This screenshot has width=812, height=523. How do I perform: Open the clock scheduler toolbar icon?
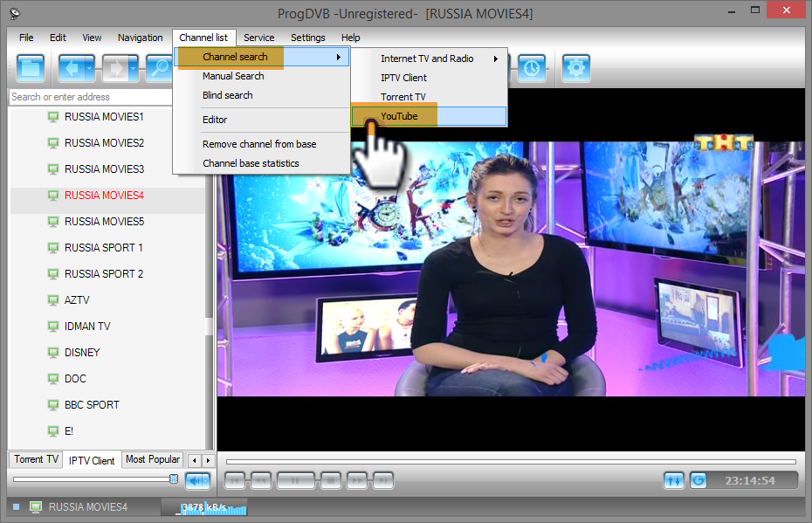(532, 68)
